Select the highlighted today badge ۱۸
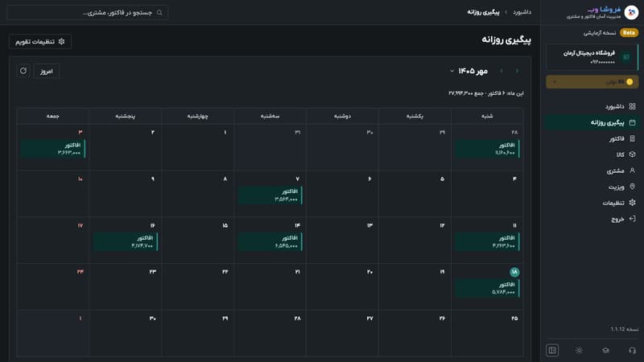 click(x=514, y=272)
